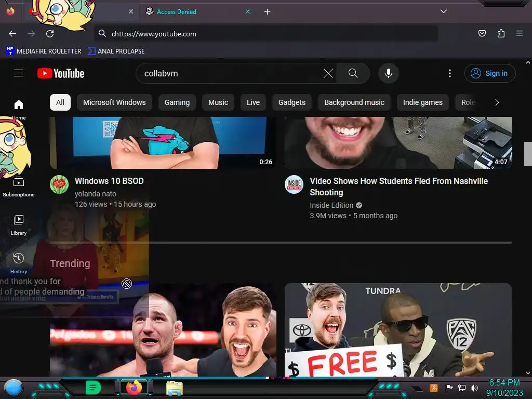Click the network tray icon
This screenshot has width=532, height=399.
click(462, 388)
